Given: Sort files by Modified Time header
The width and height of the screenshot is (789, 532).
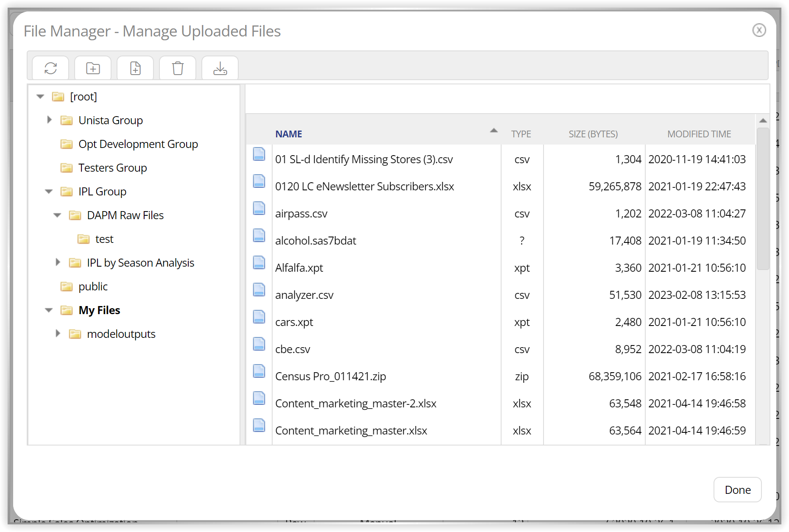Looking at the screenshot, I should coord(699,134).
